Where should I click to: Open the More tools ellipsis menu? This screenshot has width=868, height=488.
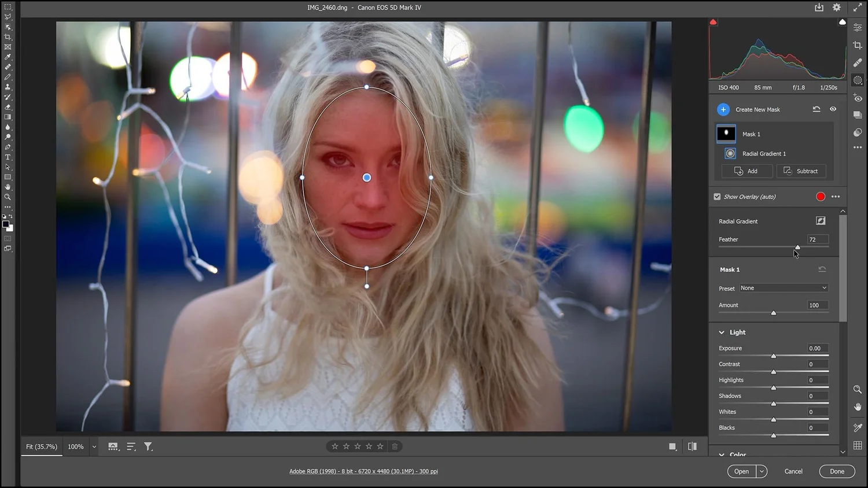[858, 147]
